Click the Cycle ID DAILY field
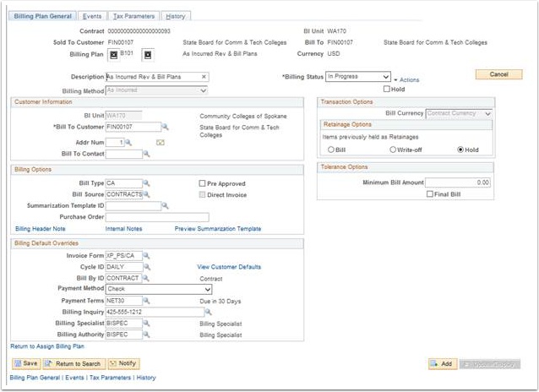The height and width of the screenshot is (392, 539). 124,267
